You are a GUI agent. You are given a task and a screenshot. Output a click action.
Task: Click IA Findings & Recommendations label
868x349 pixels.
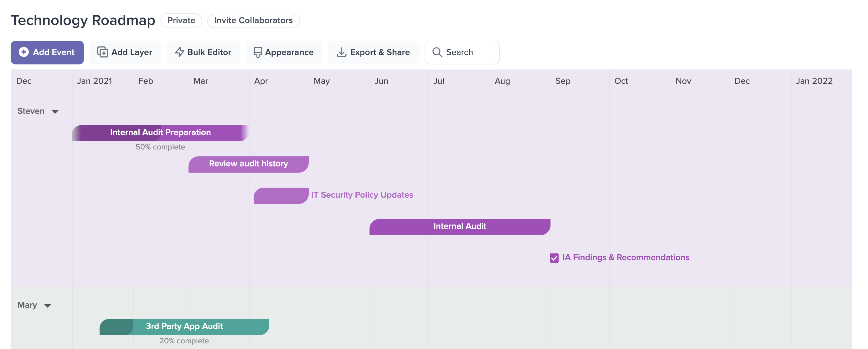click(626, 257)
